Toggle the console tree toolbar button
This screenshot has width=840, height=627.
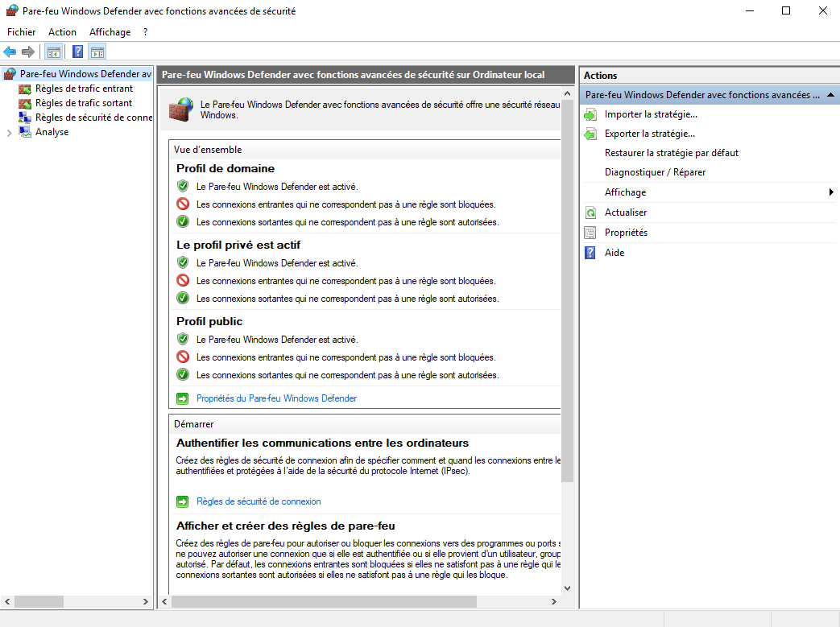(x=54, y=52)
